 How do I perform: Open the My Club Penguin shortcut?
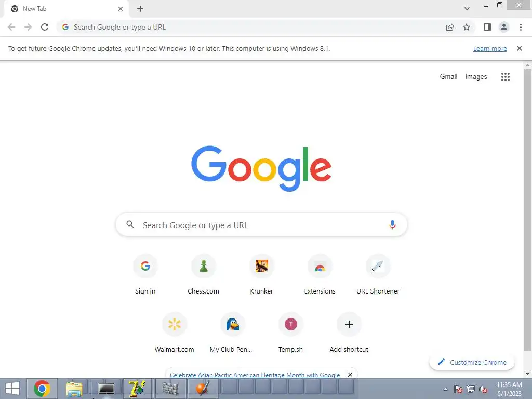click(x=232, y=333)
